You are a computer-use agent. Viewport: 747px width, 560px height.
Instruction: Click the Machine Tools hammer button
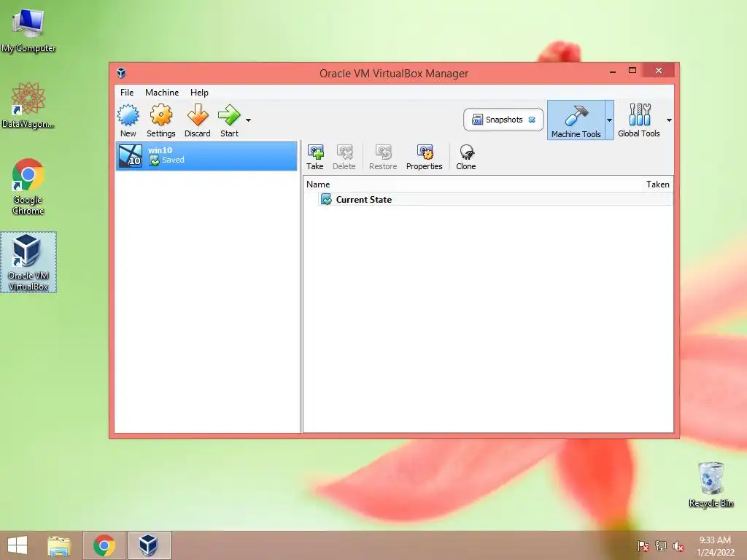(x=576, y=120)
